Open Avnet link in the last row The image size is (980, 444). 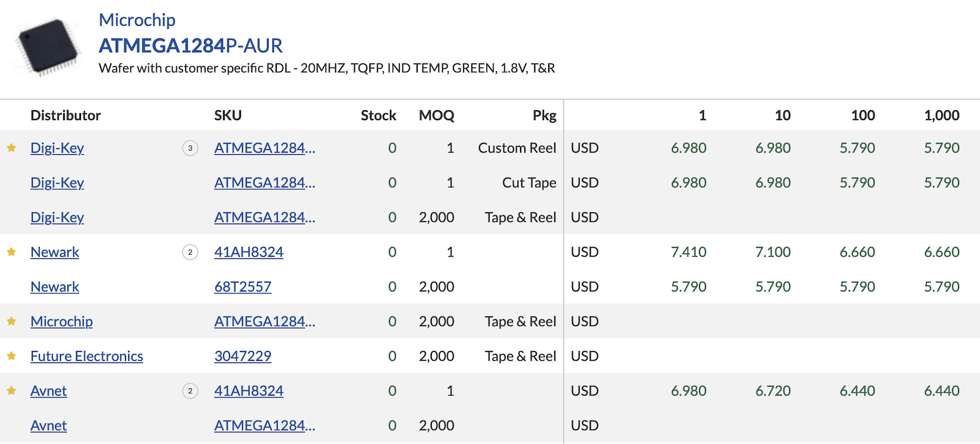pos(48,426)
